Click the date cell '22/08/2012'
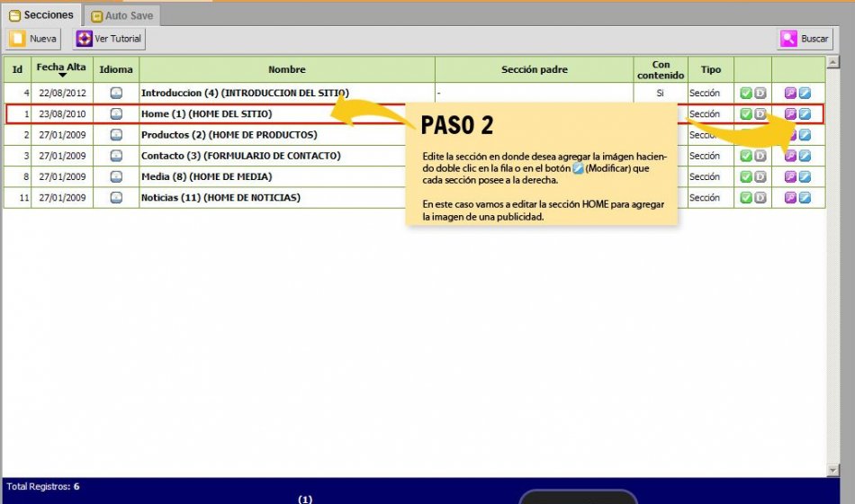The height and width of the screenshot is (504, 855). (62, 93)
